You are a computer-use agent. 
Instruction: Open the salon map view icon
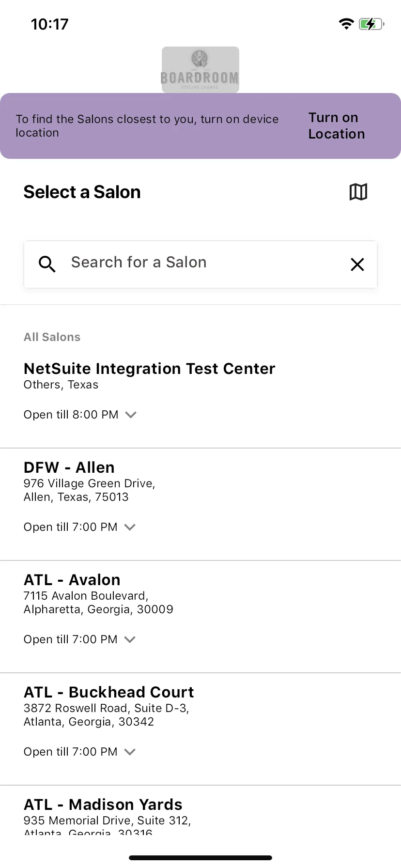click(358, 192)
